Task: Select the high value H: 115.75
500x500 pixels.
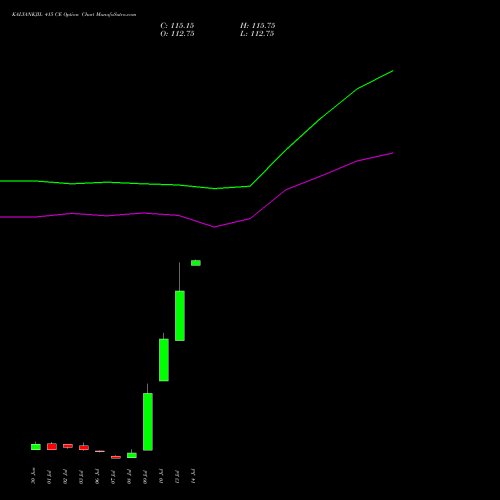Action: [257, 26]
